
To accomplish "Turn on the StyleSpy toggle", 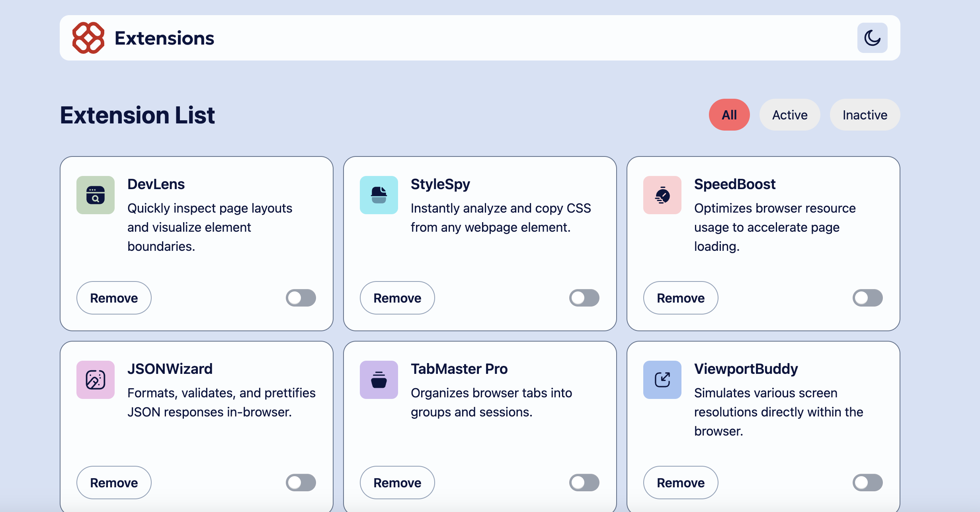I will coord(584,298).
